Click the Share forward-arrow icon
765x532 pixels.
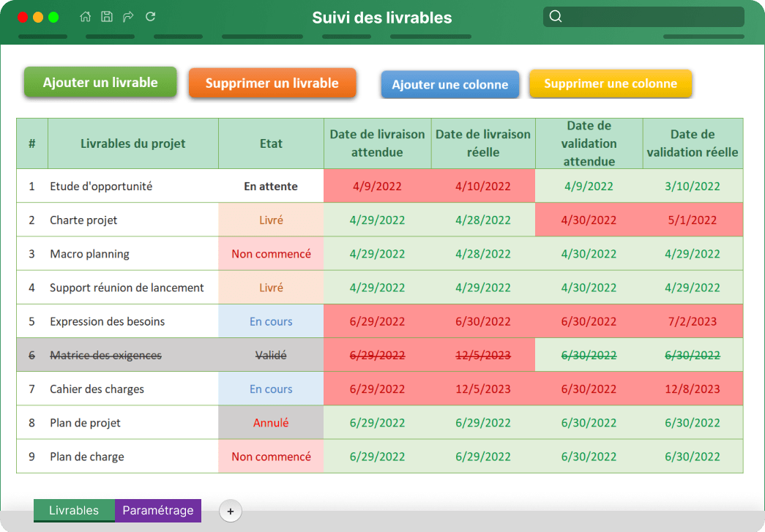(127, 16)
